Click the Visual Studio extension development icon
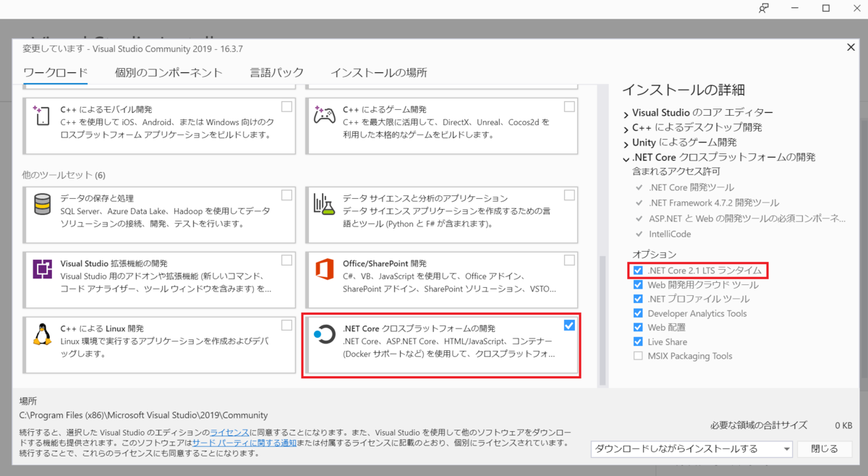868x476 pixels. [x=42, y=269]
